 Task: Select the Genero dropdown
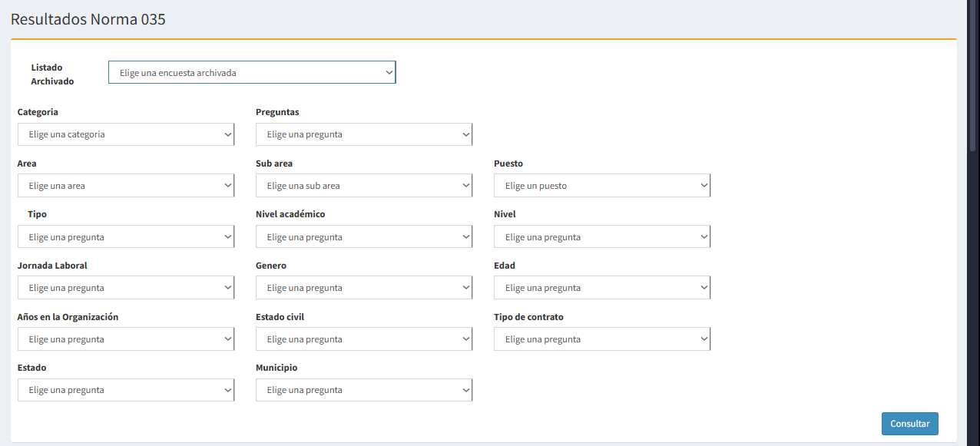[x=364, y=288]
